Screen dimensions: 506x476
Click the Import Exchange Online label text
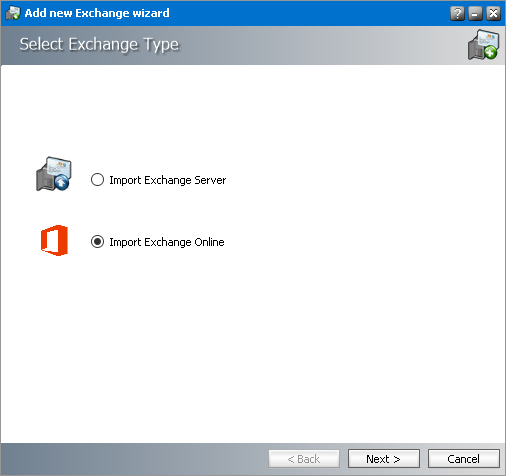pos(167,242)
